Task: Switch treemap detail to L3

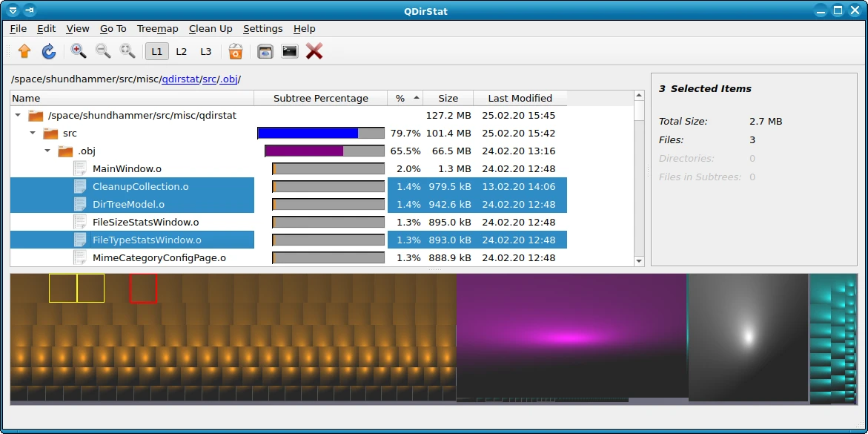Action: (205, 51)
